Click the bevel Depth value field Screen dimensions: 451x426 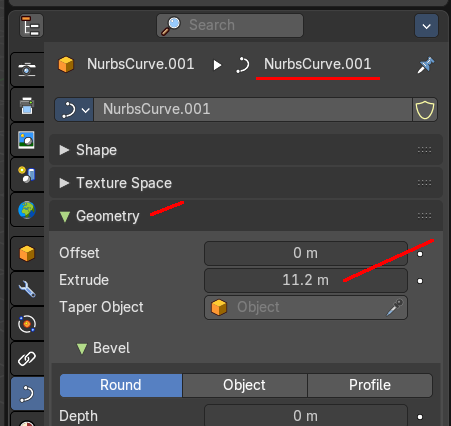[306, 415]
